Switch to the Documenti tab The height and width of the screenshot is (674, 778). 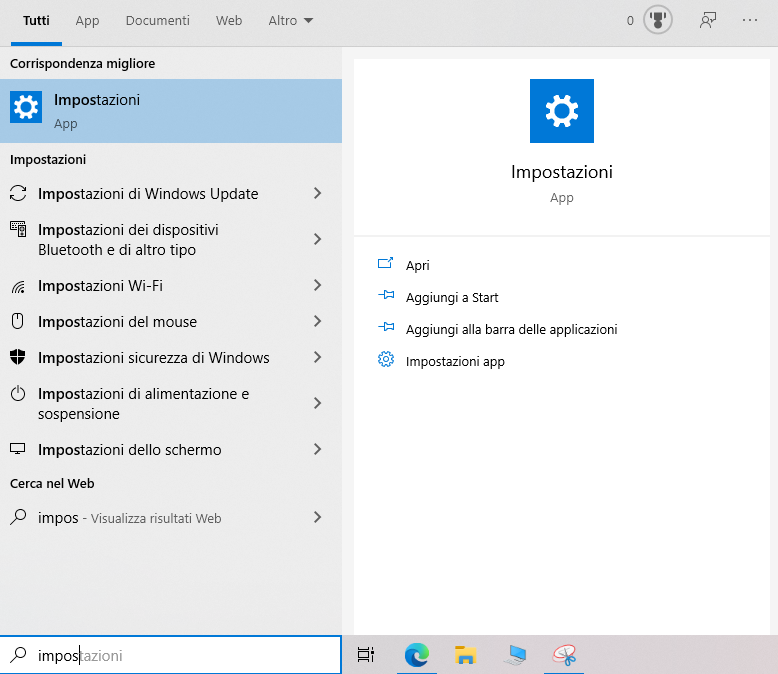point(157,20)
